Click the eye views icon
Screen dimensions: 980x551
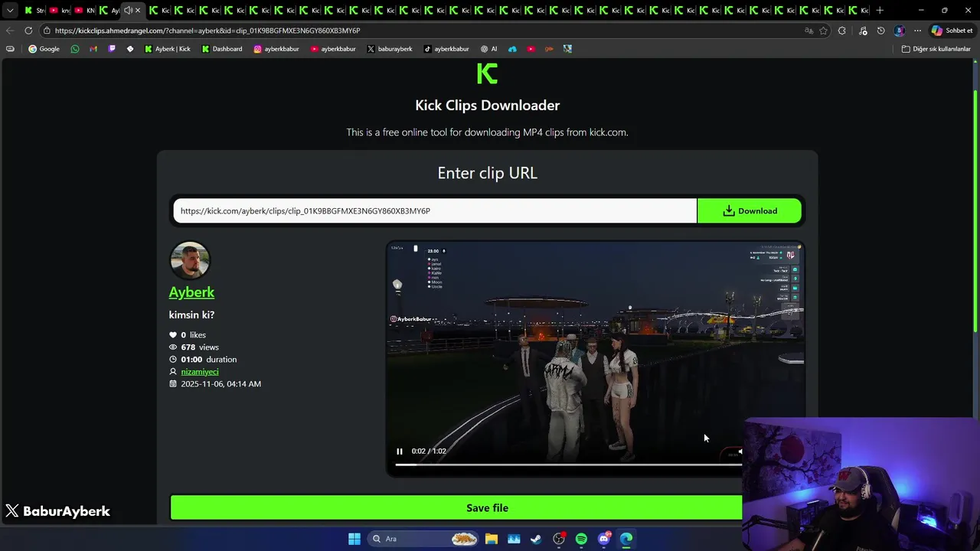[173, 347]
